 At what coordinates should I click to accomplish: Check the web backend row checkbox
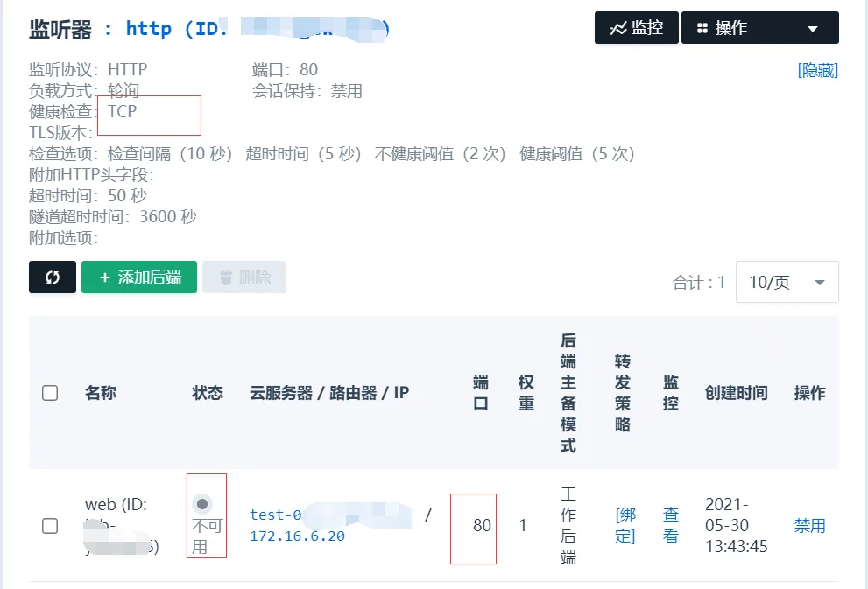[50, 526]
